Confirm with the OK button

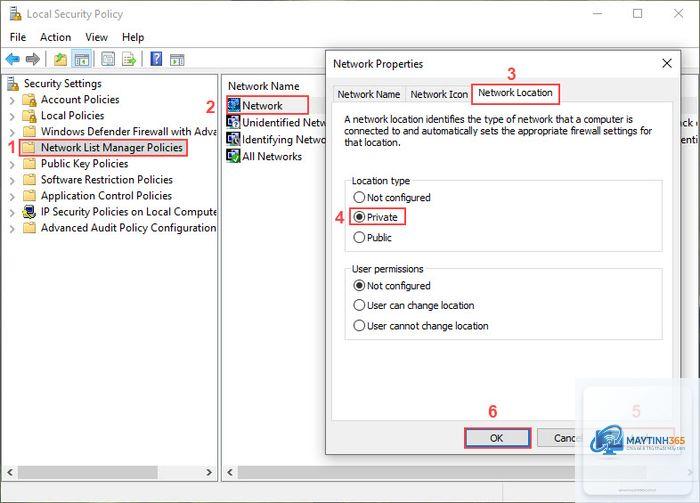coord(497,438)
